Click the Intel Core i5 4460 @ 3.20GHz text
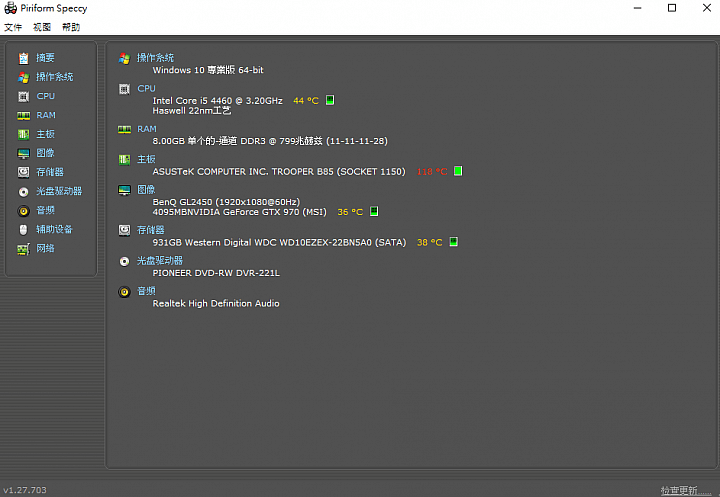The image size is (720, 497). coord(218,101)
